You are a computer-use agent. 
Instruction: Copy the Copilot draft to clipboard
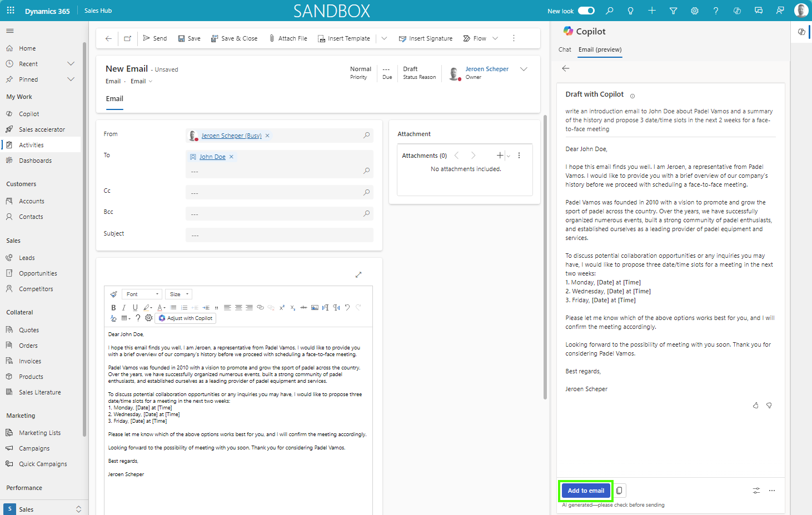(x=619, y=491)
